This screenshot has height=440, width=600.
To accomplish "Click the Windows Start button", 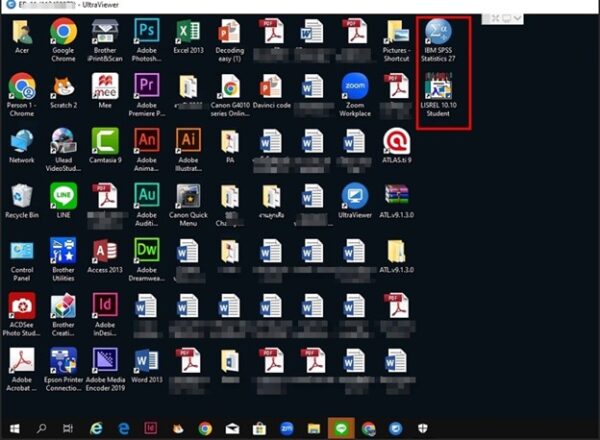I will (16, 428).
